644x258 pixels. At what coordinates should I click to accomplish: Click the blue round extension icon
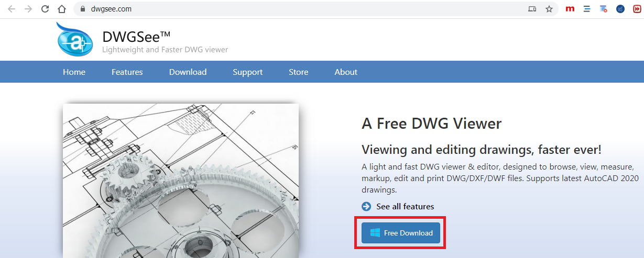click(620, 9)
